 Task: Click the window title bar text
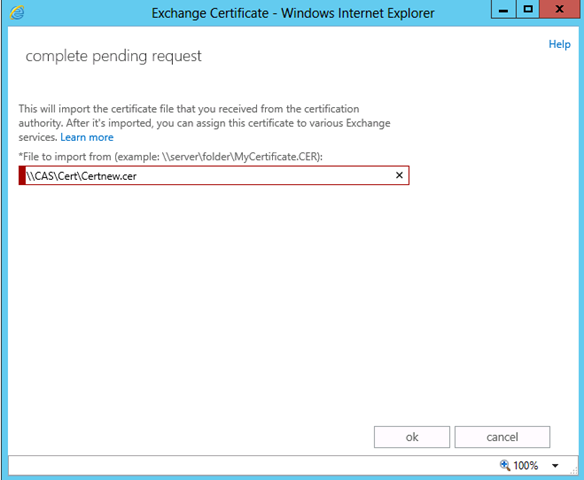[x=293, y=13]
